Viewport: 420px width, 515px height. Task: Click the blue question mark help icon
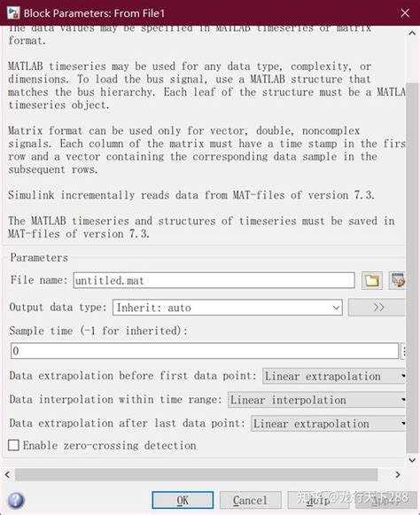pos(16,500)
